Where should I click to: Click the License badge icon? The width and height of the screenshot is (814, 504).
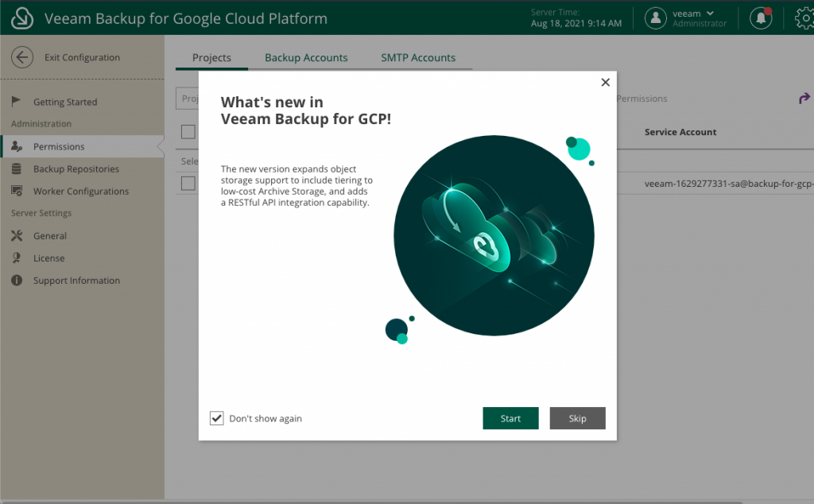click(17, 258)
